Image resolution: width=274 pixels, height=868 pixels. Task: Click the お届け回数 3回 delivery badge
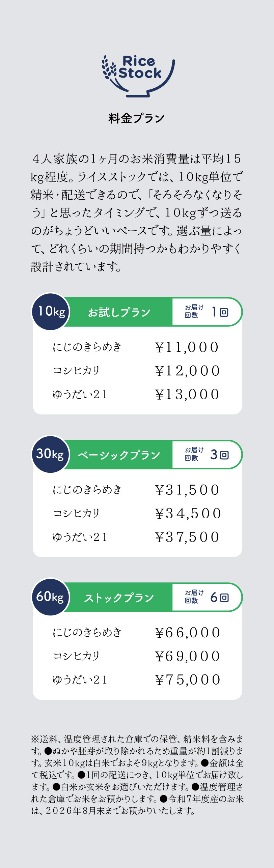206,454
